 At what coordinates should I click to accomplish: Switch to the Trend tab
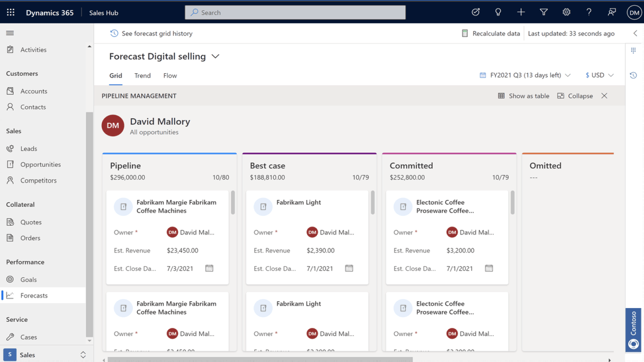pos(142,76)
